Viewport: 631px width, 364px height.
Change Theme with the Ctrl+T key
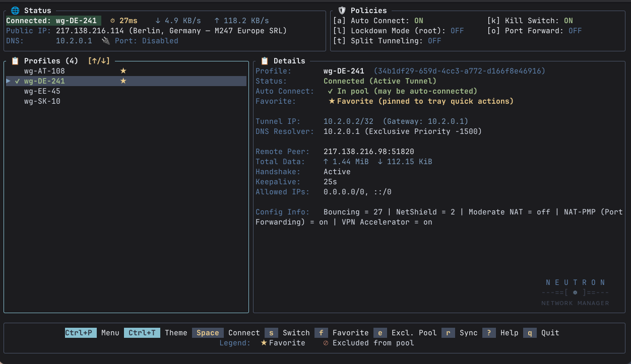(142, 333)
